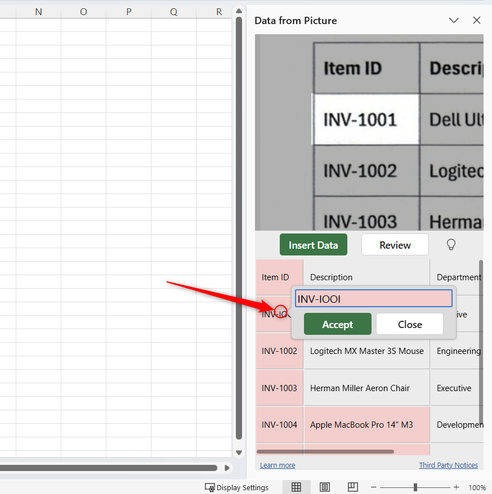Screen dimensions: 492x494
Task: Click the Insert Data button
Action: 313,245
